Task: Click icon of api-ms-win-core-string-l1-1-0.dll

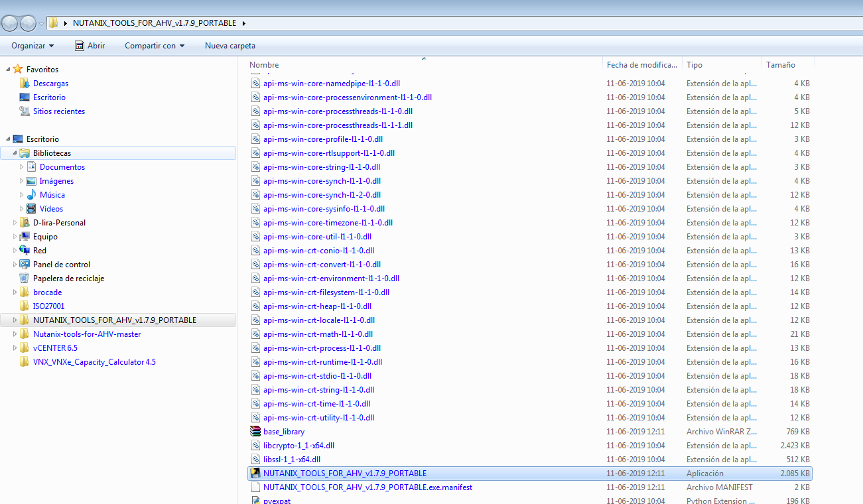Action: click(256, 167)
